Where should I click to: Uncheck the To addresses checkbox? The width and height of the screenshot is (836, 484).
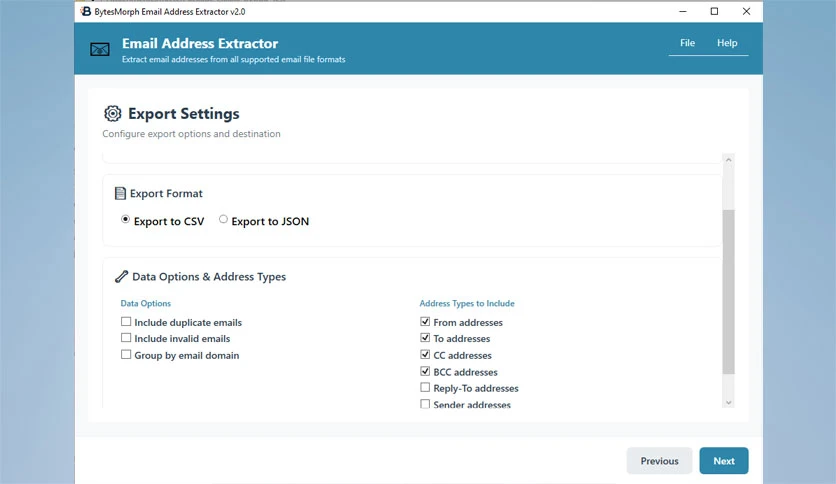pyautogui.click(x=425, y=337)
